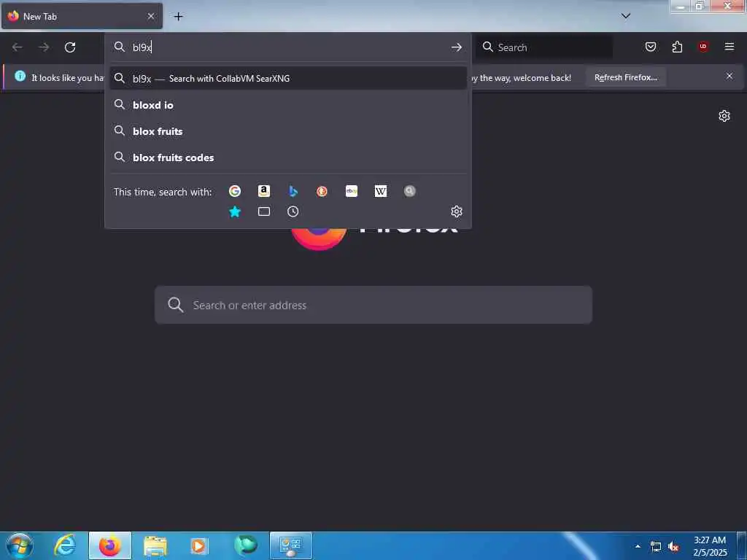The image size is (747, 560).
Task: Pick the blox fruits codes suggestion
Action: click(287, 157)
